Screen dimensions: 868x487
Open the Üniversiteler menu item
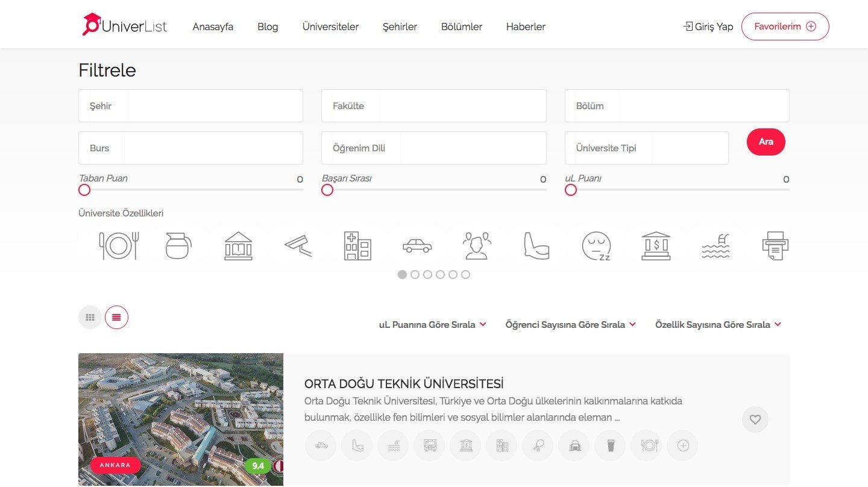coord(330,27)
